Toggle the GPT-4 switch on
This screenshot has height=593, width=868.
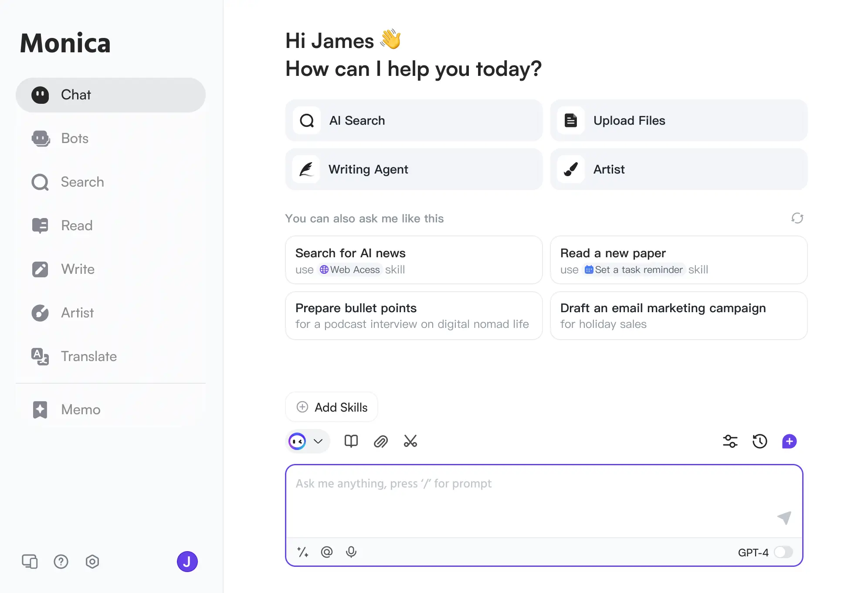[x=783, y=552]
